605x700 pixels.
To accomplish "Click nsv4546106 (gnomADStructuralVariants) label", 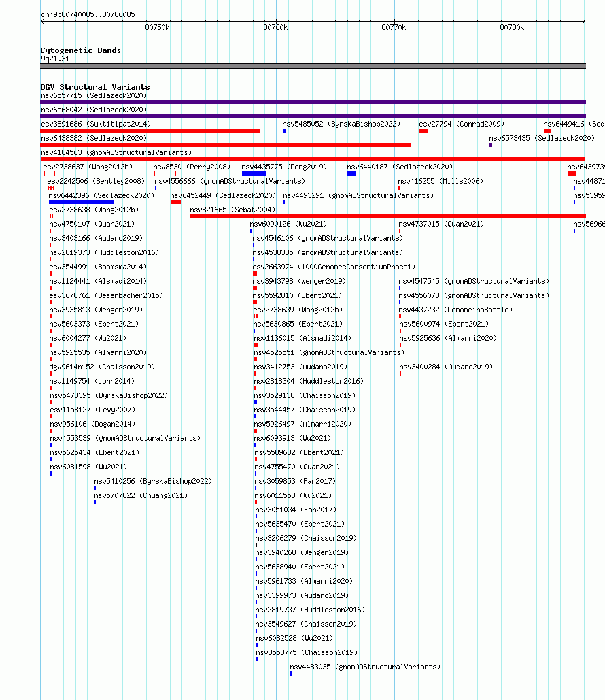I will [x=328, y=238].
